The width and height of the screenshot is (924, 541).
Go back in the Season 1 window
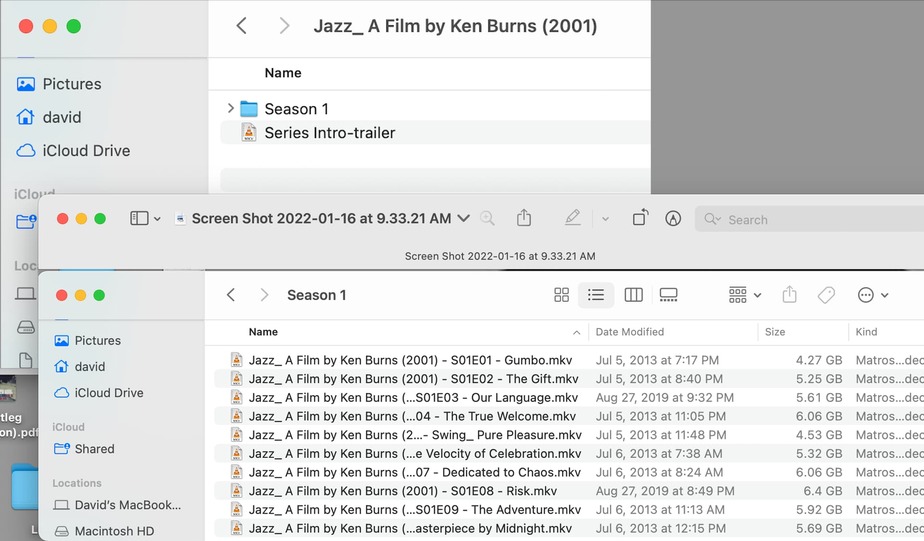tap(231, 295)
